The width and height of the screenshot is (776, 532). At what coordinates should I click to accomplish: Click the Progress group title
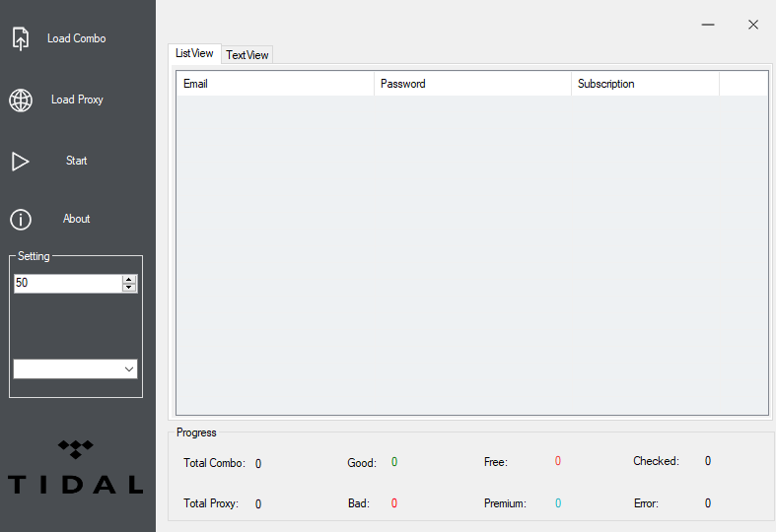point(196,432)
